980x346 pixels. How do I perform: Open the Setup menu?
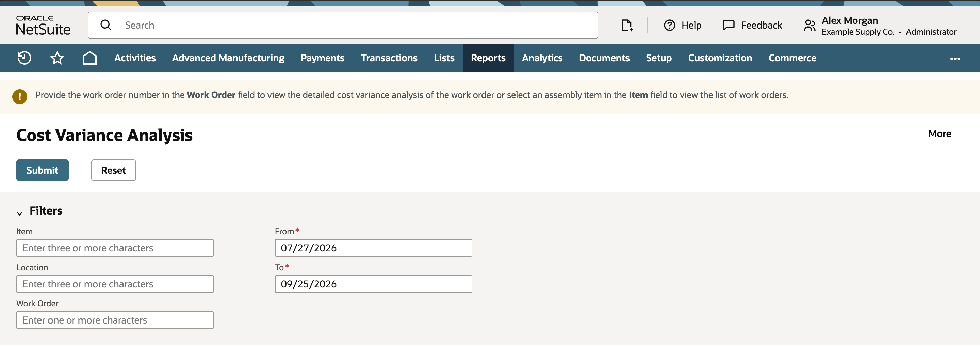point(658,58)
